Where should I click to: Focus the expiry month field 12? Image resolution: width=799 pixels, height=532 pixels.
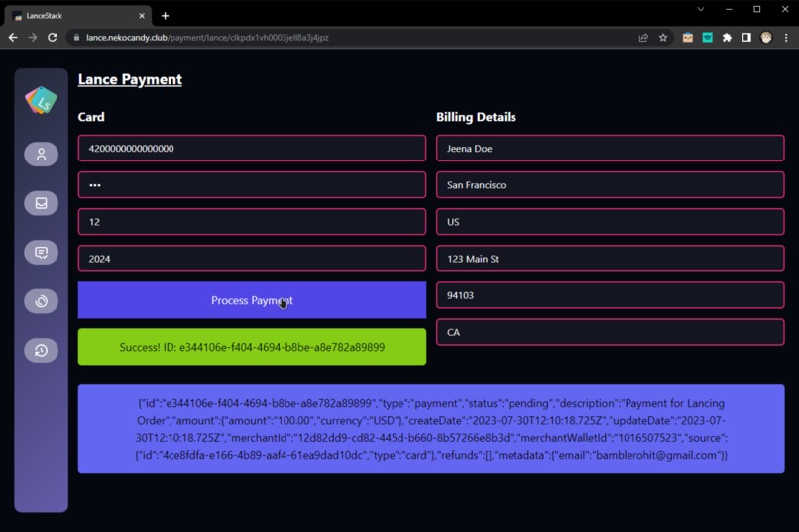click(252, 222)
